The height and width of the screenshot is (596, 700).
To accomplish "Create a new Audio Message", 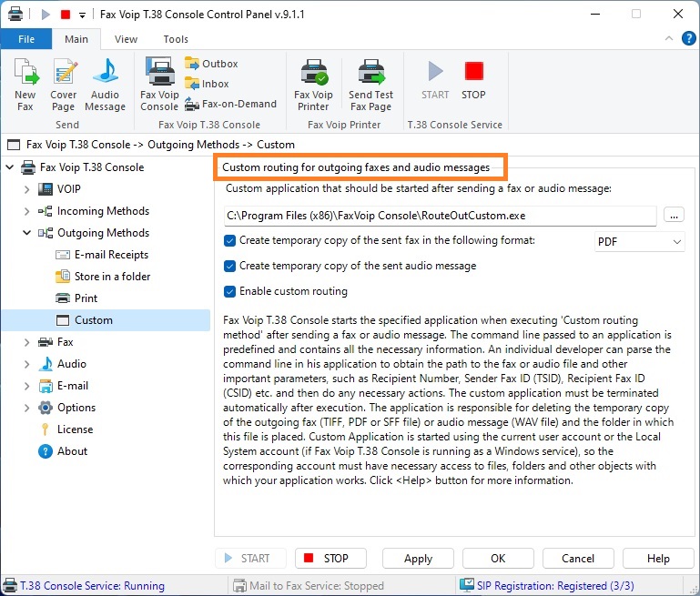I will [106, 85].
